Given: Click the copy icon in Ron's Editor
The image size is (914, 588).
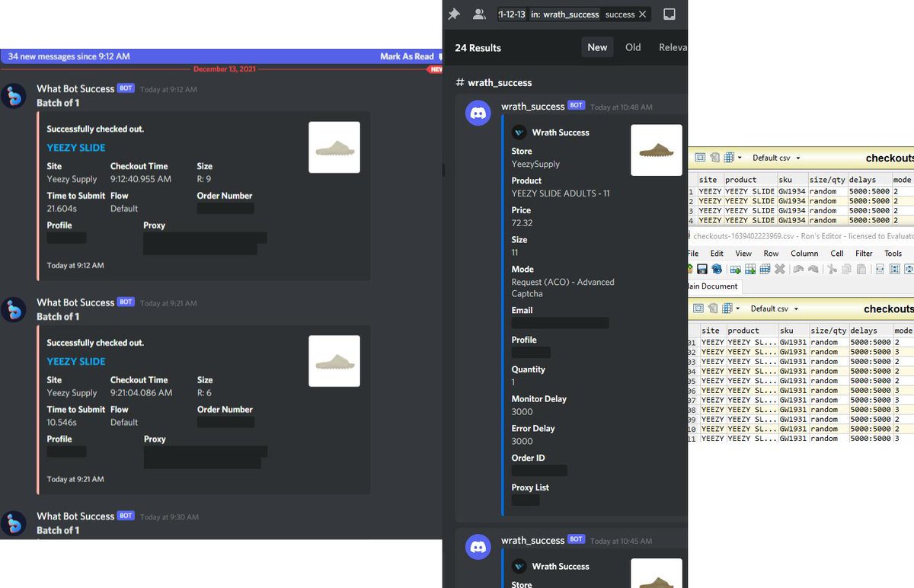Looking at the screenshot, I should (x=846, y=269).
